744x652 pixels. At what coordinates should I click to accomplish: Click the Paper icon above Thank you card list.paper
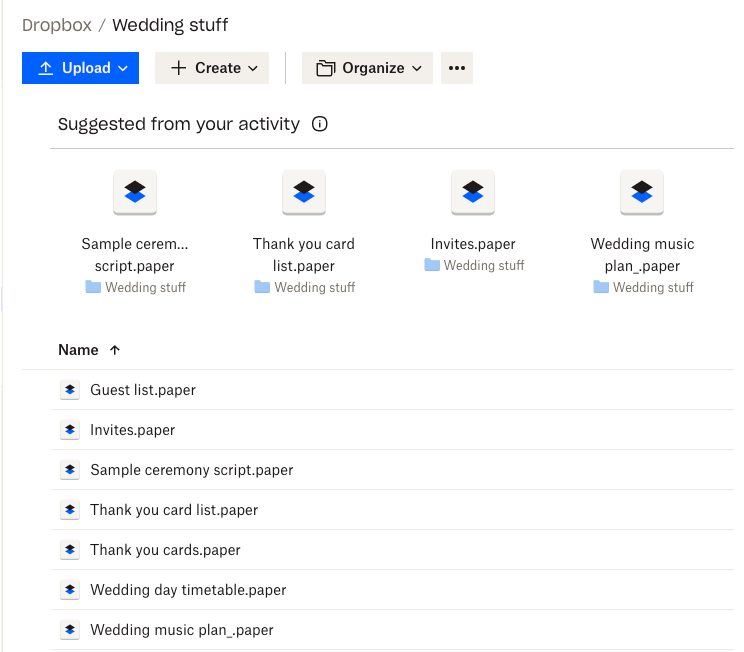tap(304, 192)
